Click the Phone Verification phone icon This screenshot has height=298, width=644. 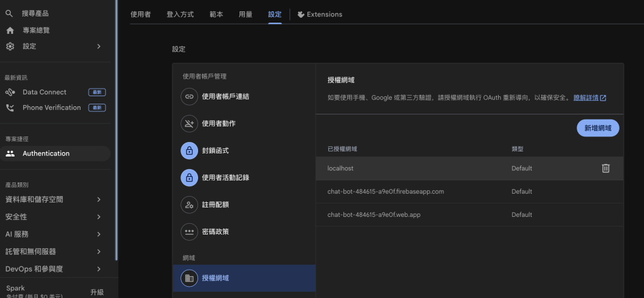(x=10, y=108)
